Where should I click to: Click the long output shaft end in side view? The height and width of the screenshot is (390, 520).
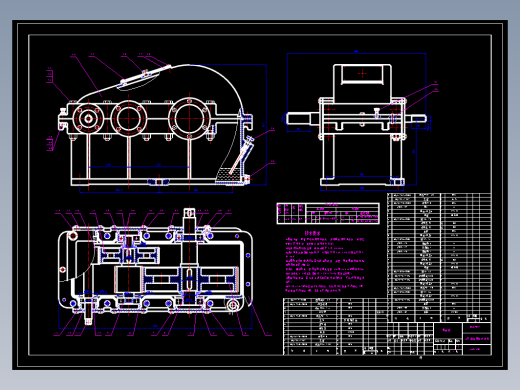299,119
